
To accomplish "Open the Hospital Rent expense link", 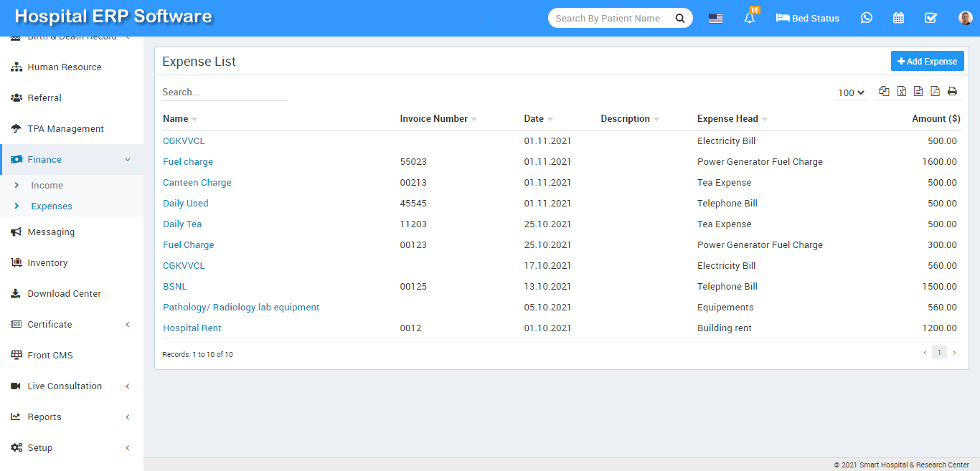I will pos(192,328).
